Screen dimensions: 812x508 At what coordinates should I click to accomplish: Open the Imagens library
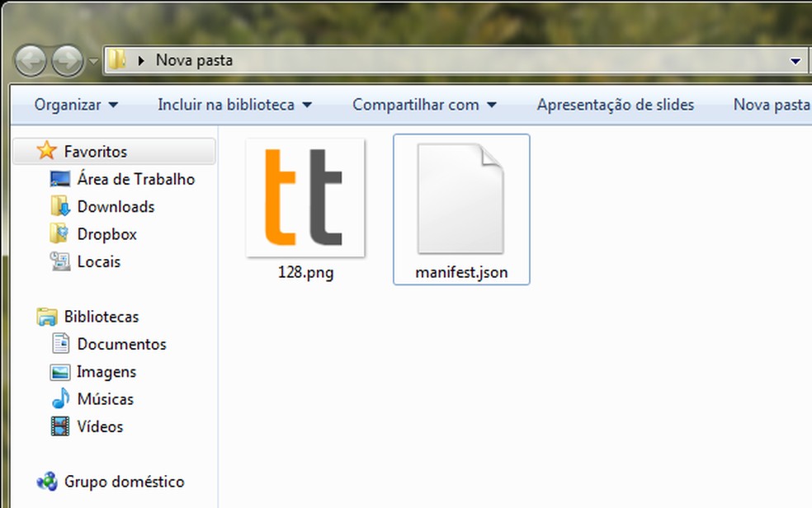tap(108, 371)
